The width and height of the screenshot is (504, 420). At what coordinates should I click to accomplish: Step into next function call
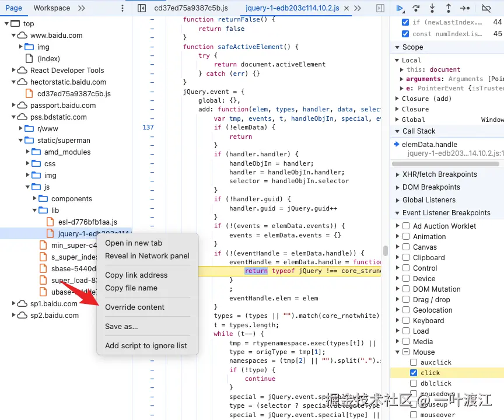[x=432, y=8]
